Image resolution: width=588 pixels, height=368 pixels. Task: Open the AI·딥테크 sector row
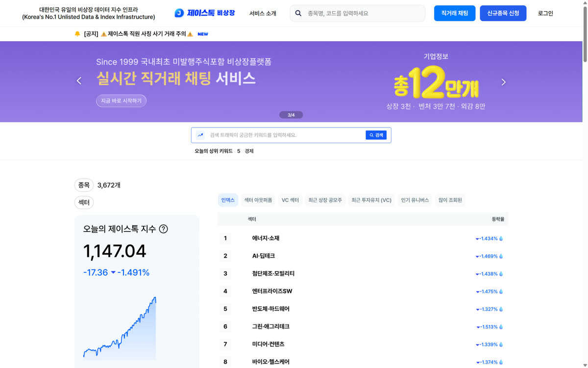click(363, 256)
